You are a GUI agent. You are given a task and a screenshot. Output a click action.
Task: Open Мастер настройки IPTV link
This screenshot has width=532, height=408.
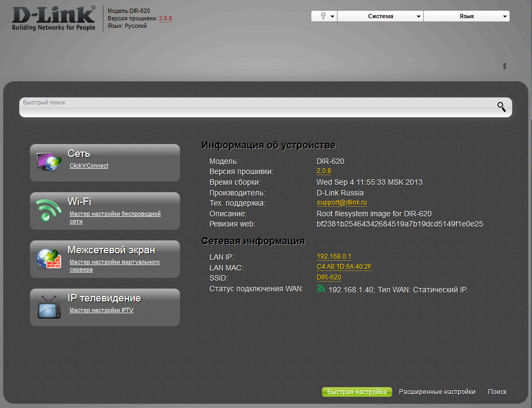[101, 310]
